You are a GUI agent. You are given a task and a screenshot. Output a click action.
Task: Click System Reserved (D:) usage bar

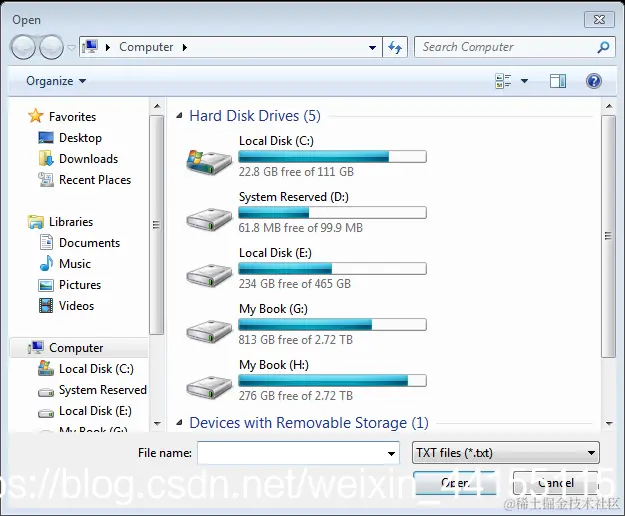332,213
